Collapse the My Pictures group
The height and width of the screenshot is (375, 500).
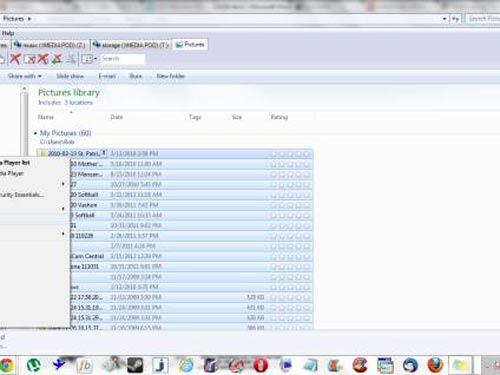point(35,133)
